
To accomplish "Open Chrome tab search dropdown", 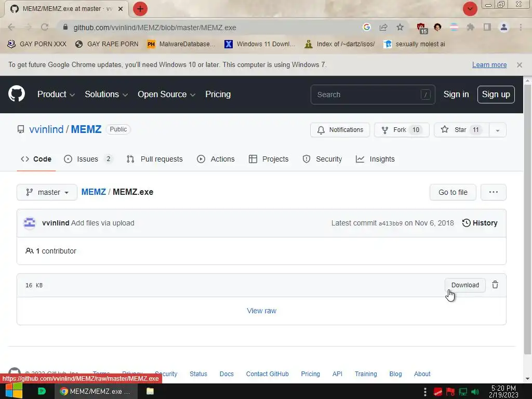I will click(470, 9).
